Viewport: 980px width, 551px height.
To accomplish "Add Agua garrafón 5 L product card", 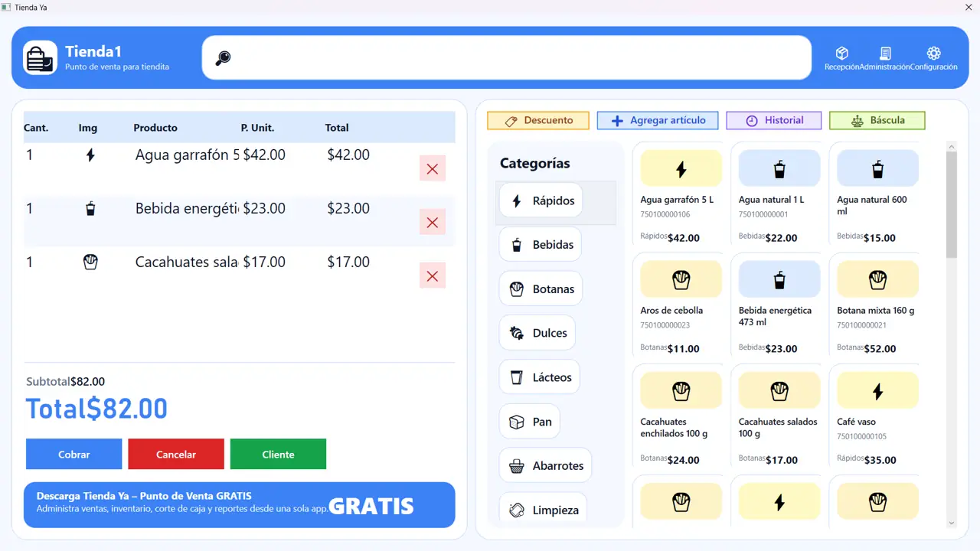I will pyautogui.click(x=681, y=194).
